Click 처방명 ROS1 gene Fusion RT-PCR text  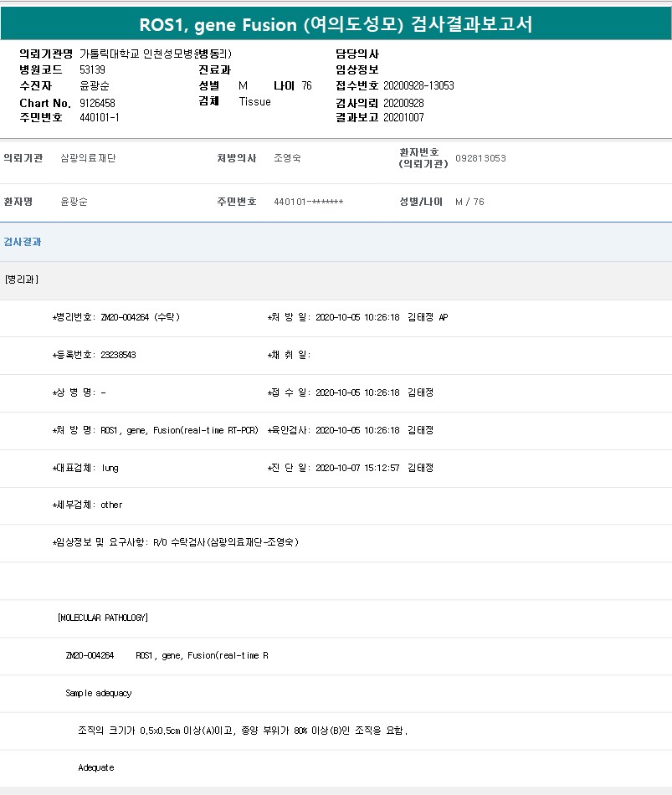click(x=179, y=430)
